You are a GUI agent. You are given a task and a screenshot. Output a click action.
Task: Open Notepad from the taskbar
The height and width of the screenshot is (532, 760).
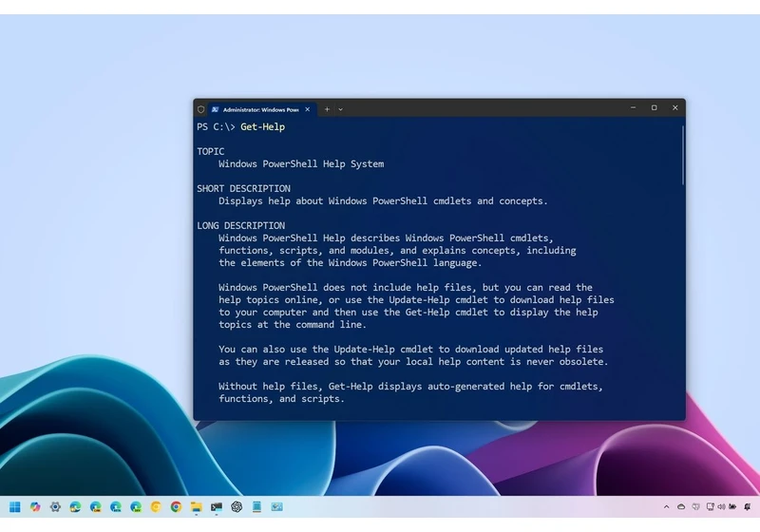tap(256, 506)
